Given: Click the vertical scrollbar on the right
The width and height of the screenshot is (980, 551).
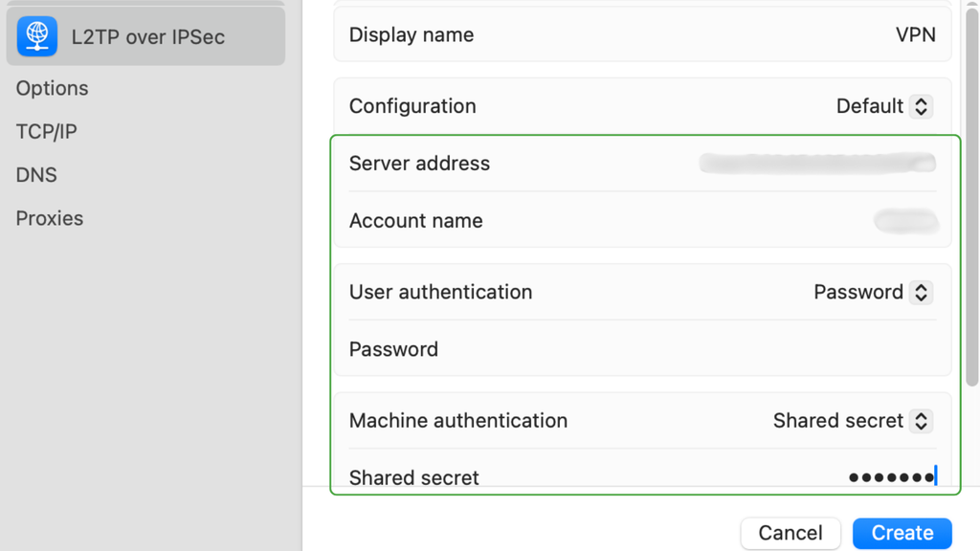Looking at the screenshot, I should tap(972, 197).
